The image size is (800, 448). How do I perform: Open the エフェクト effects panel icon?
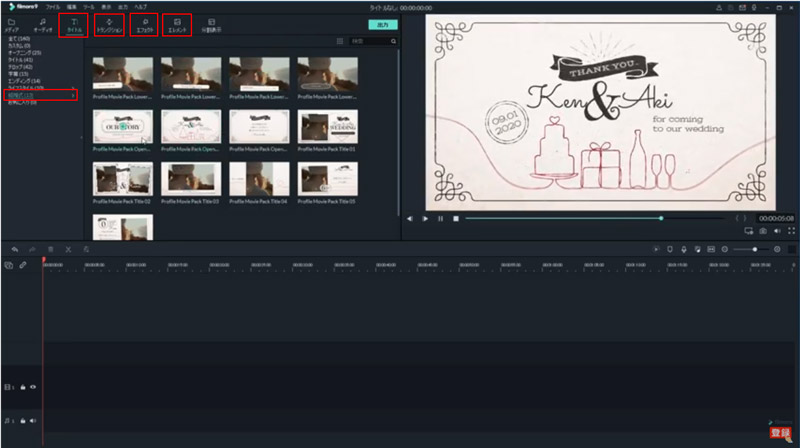[x=144, y=25]
